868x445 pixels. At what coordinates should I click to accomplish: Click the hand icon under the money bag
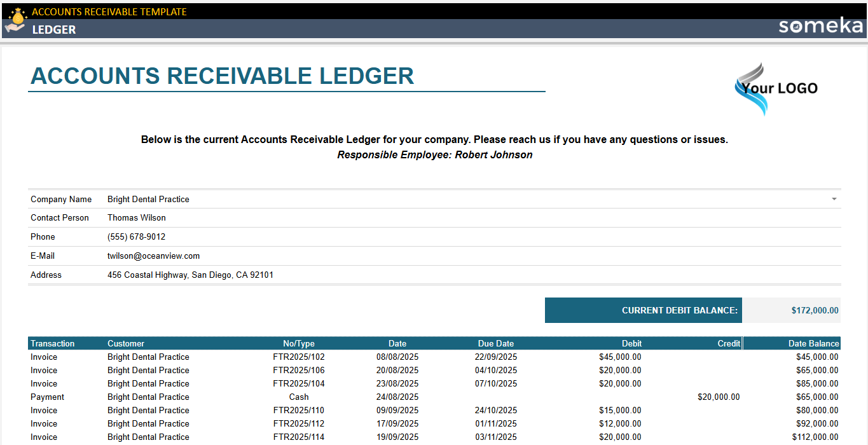click(x=13, y=27)
